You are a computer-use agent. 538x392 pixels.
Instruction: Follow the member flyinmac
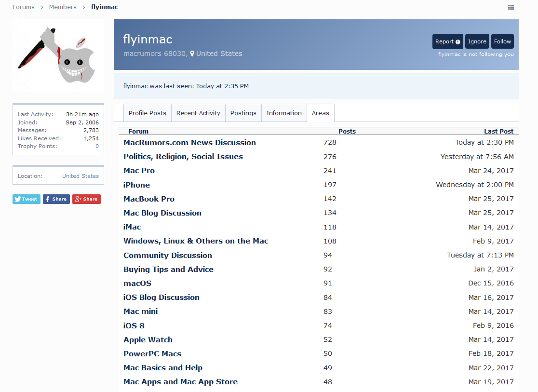tap(502, 41)
